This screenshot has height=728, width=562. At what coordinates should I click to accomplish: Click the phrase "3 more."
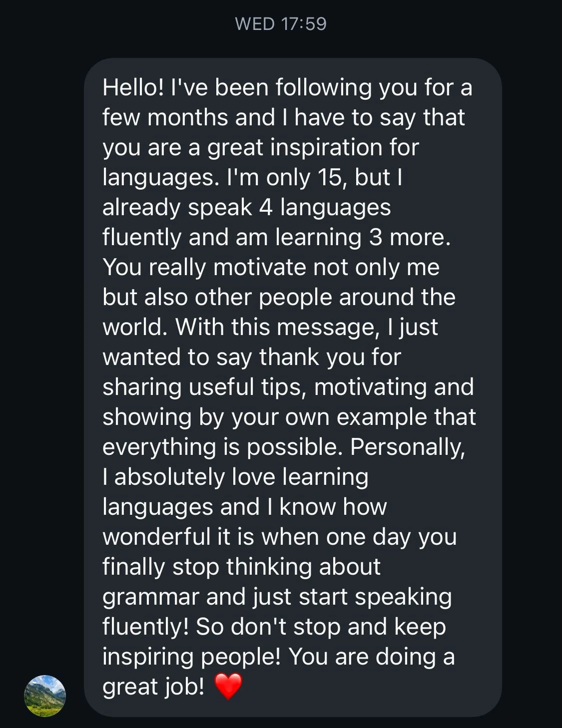[x=410, y=237]
